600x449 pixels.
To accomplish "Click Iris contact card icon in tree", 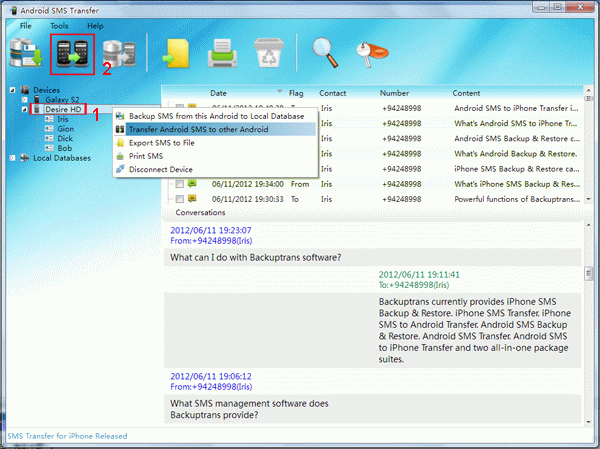I will click(x=49, y=119).
